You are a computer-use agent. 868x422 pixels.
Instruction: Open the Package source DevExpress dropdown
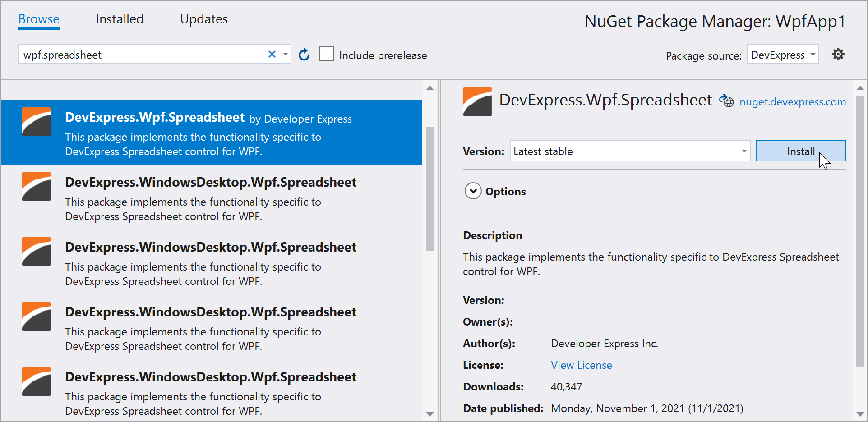783,55
